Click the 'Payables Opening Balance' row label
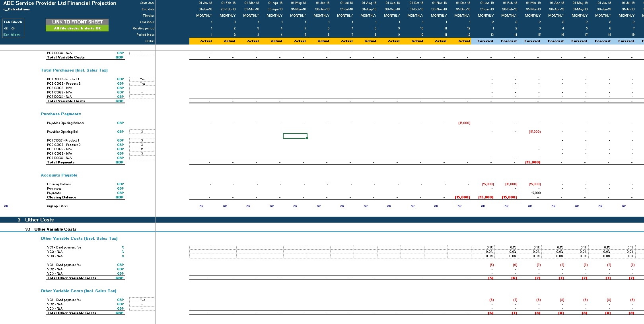The width and height of the screenshot is (644, 324). pyautogui.click(x=66, y=123)
